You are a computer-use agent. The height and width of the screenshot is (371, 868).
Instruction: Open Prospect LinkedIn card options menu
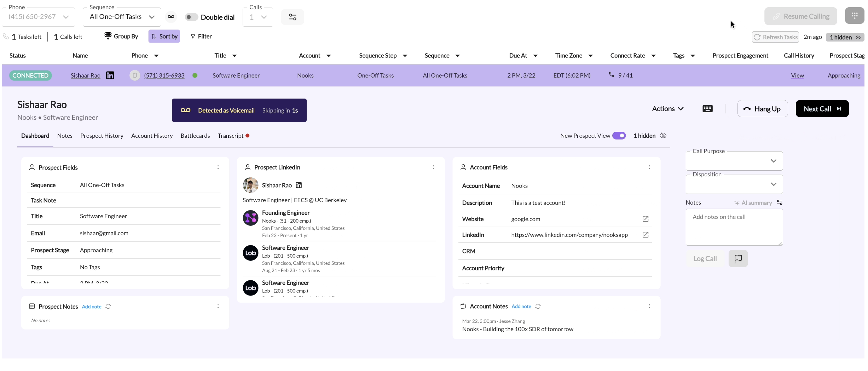pyautogui.click(x=434, y=167)
